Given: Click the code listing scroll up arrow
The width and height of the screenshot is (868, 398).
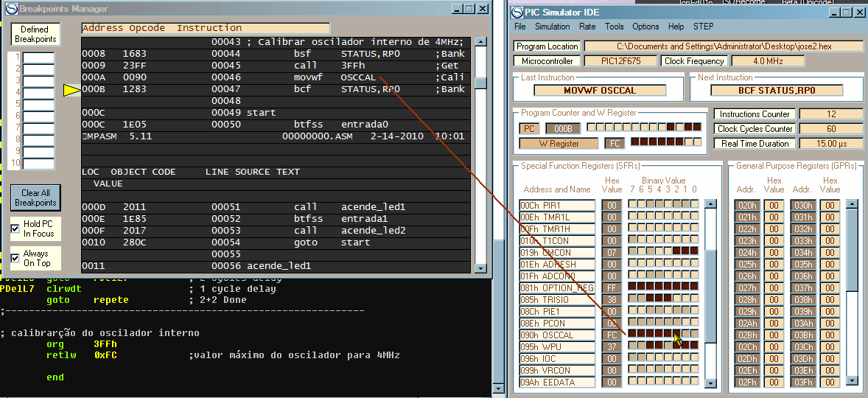Looking at the screenshot, I should [480, 41].
